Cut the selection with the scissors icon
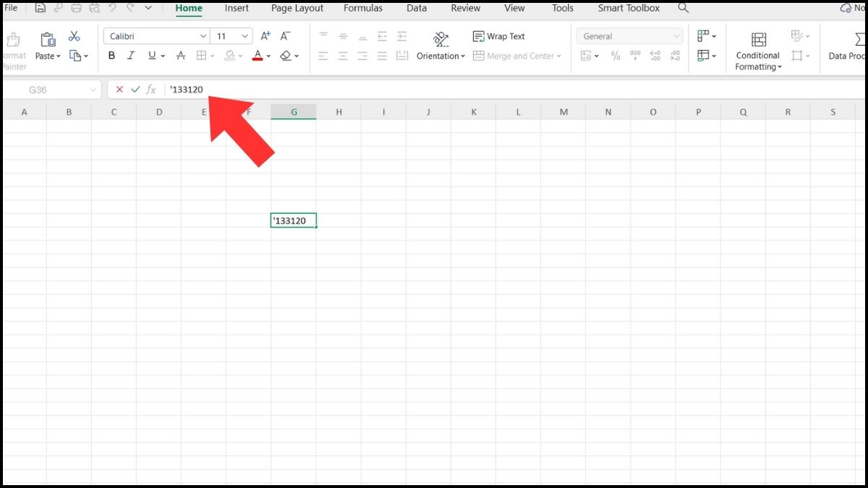This screenshot has height=488, width=868. 73,35
